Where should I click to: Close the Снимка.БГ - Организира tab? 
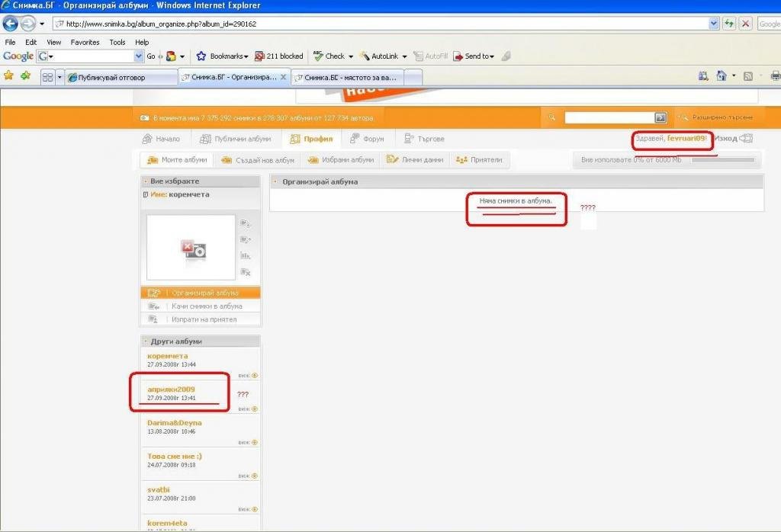tap(283, 77)
